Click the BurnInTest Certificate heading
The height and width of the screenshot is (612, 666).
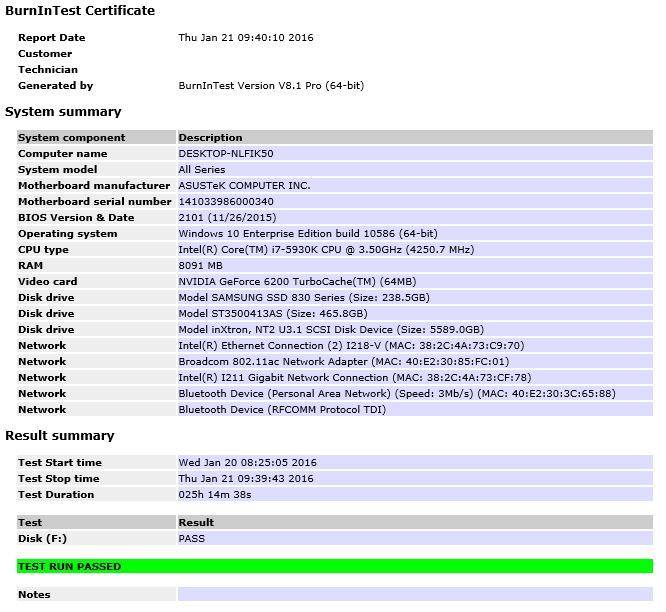pos(80,11)
